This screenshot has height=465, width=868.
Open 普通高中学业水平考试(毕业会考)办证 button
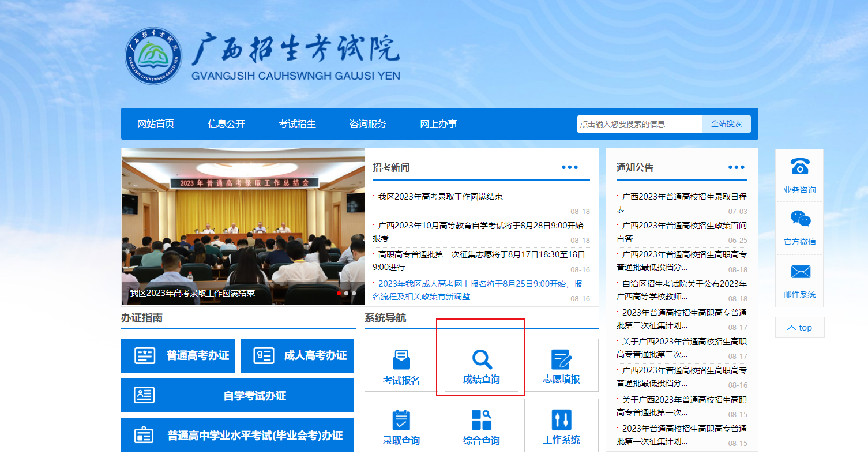click(238, 435)
